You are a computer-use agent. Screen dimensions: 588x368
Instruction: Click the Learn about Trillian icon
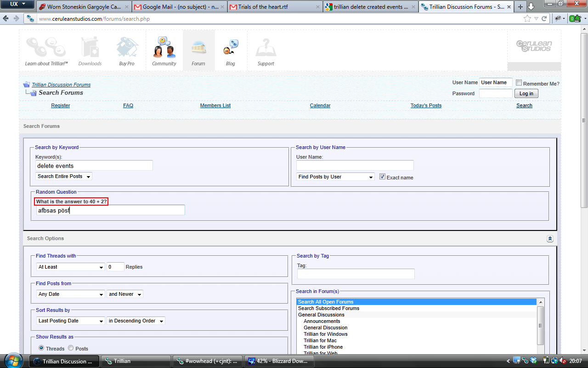[46, 48]
